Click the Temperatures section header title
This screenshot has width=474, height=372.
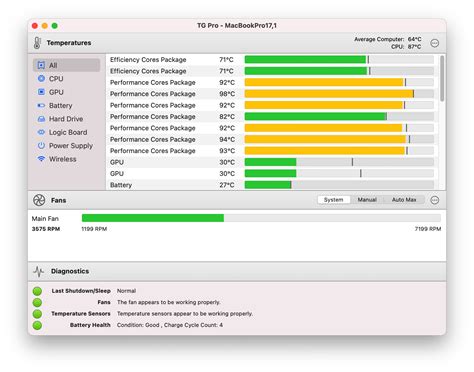point(69,43)
